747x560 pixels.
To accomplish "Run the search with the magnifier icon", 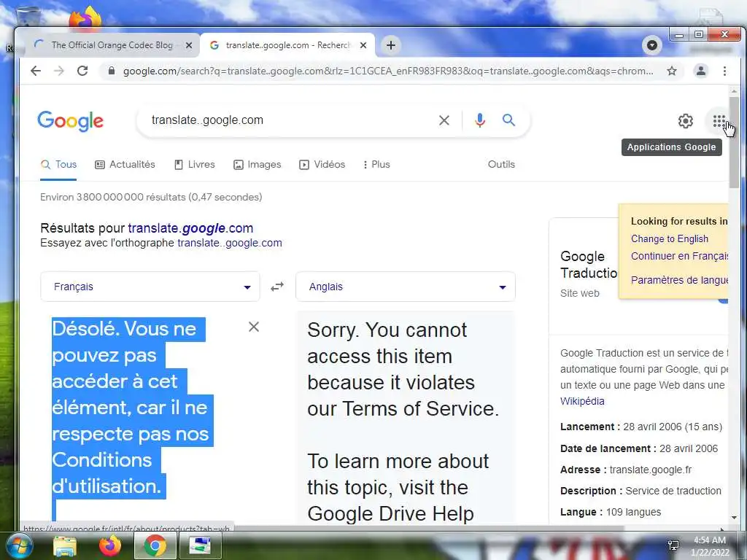I will click(x=508, y=120).
